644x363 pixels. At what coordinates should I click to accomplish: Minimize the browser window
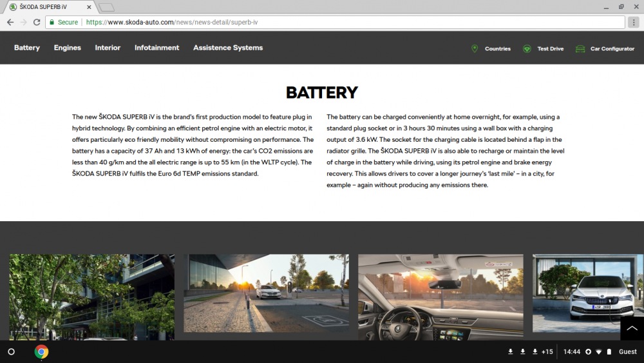point(606,7)
